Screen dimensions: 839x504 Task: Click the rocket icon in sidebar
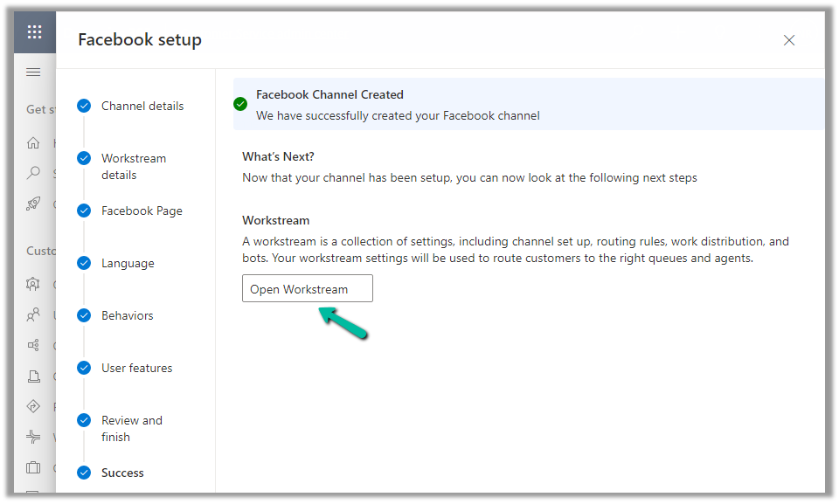34,204
